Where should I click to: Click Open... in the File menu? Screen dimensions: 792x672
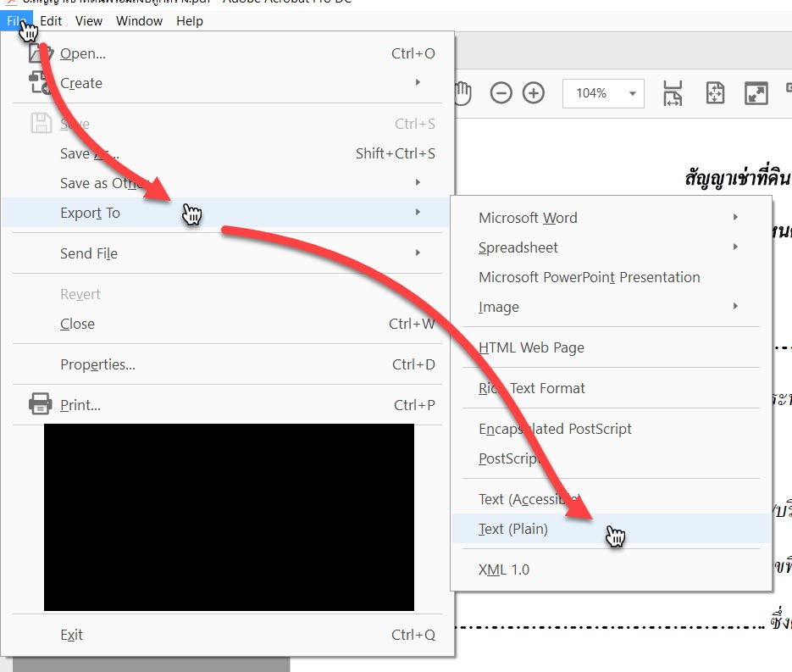pos(225,53)
